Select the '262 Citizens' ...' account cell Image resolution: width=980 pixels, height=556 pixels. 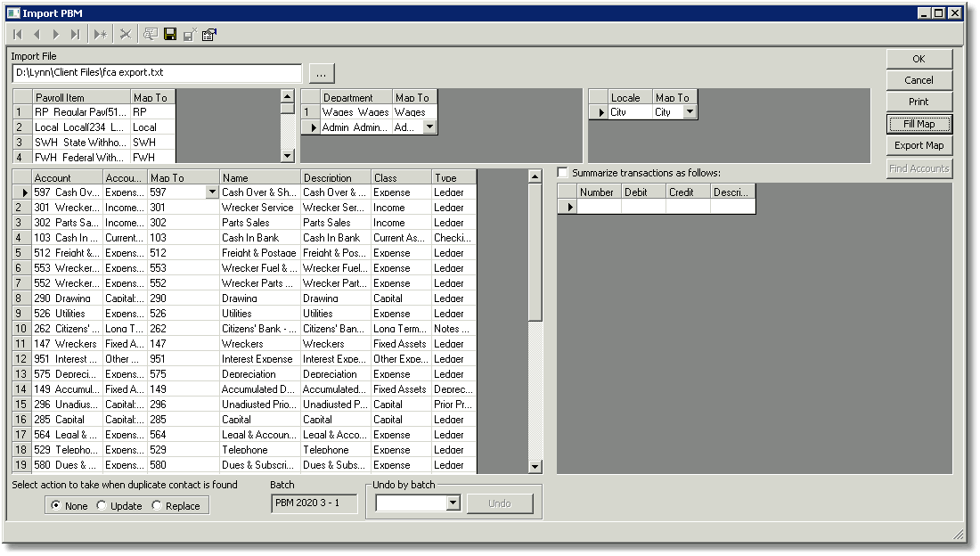point(67,329)
